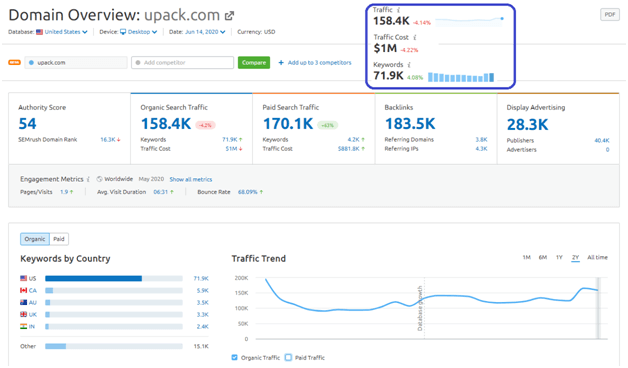The height and width of the screenshot is (368, 628).
Task: Click the traffic sparkline in summary box
Action: click(x=469, y=21)
